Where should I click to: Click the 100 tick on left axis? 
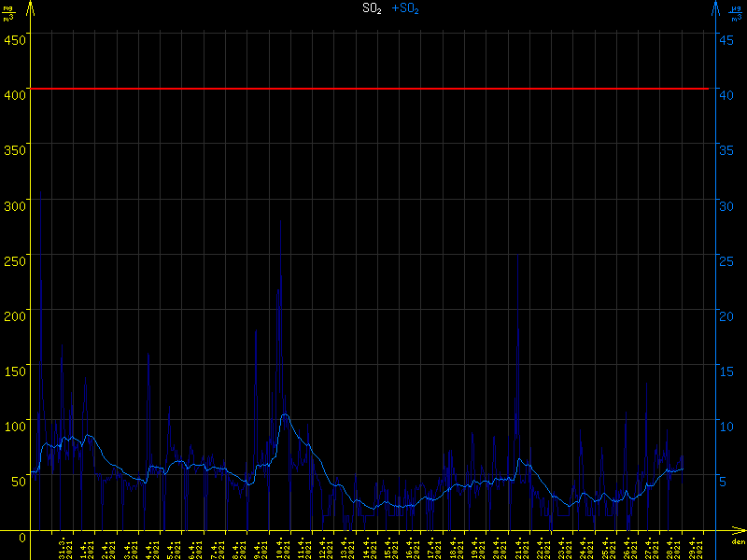pyautogui.click(x=15, y=427)
